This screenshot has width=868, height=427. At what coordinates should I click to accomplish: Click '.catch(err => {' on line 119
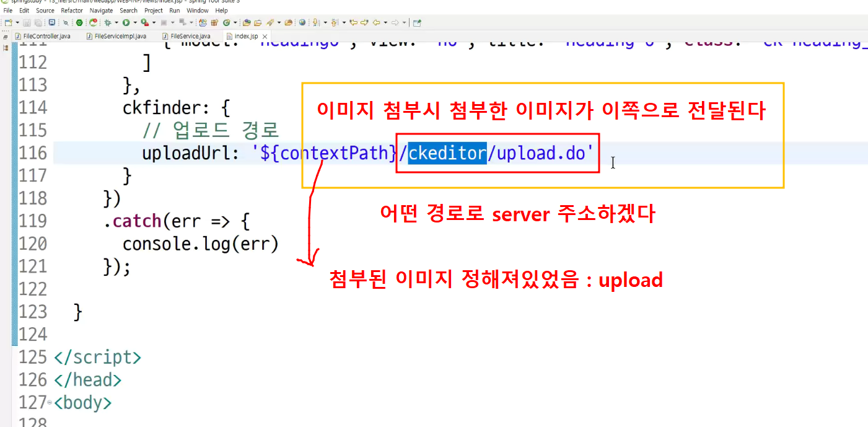(x=177, y=221)
